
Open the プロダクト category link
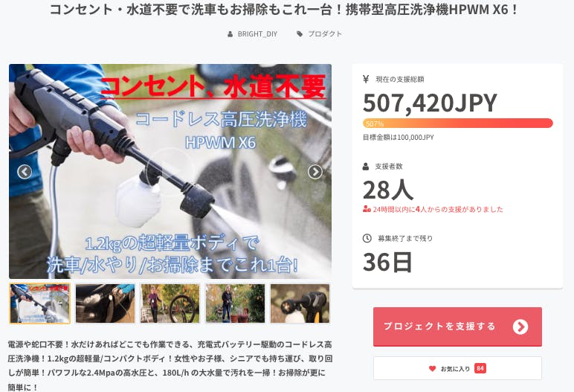pos(325,34)
